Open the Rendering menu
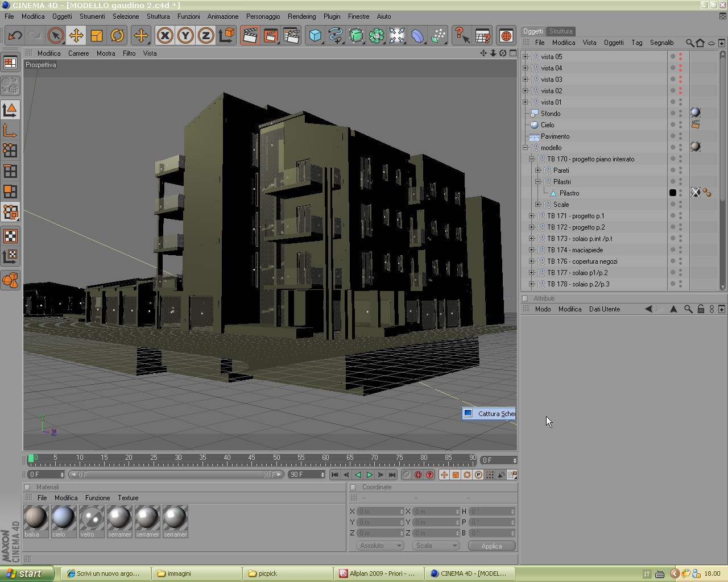This screenshot has height=582, width=728. click(301, 16)
